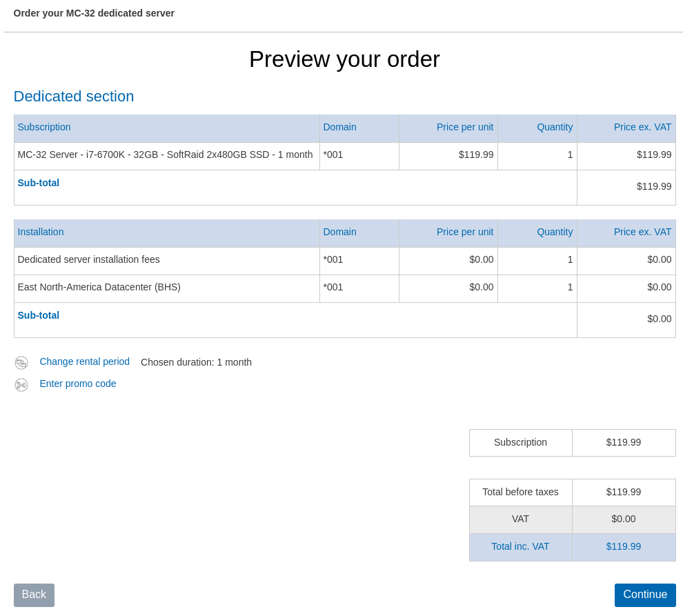The height and width of the screenshot is (616, 683).
Task: Click the Chosen duration: 1 month text
Action: 196,362
